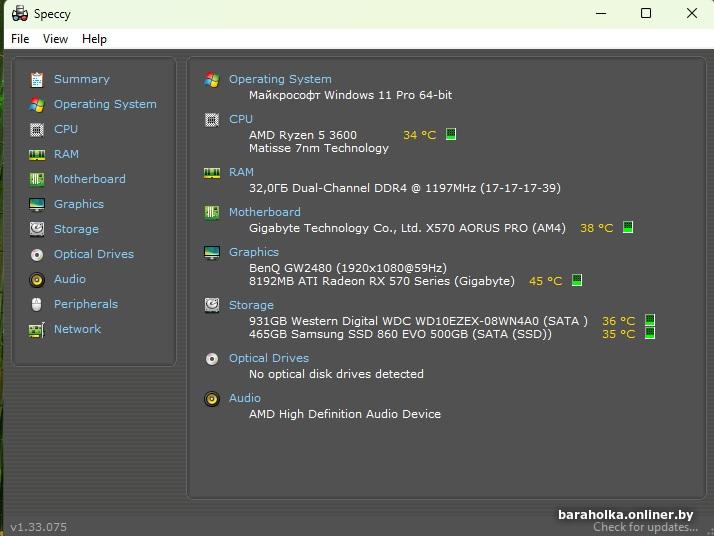
Task: Select Summary in the sidebar
Action: pyautogui.click(x=82, y=79)
